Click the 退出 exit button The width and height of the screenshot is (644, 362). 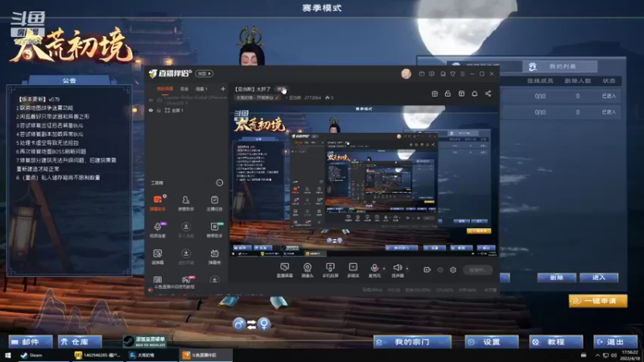[615, 341]
